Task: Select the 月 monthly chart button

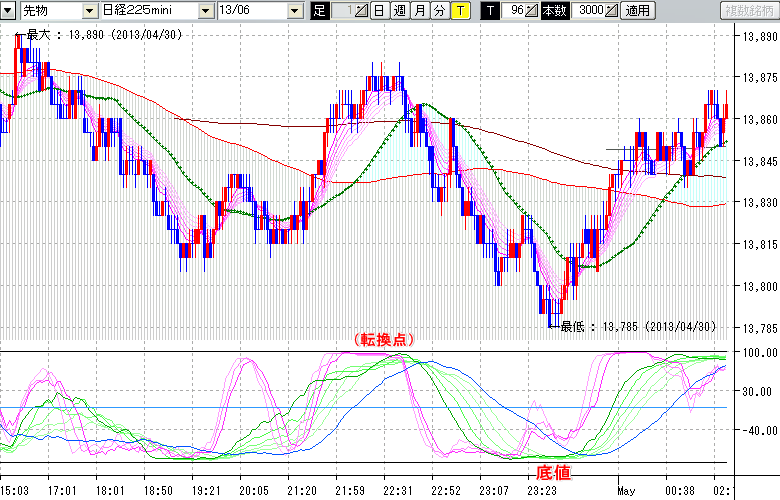Action: tap(419, 11)
